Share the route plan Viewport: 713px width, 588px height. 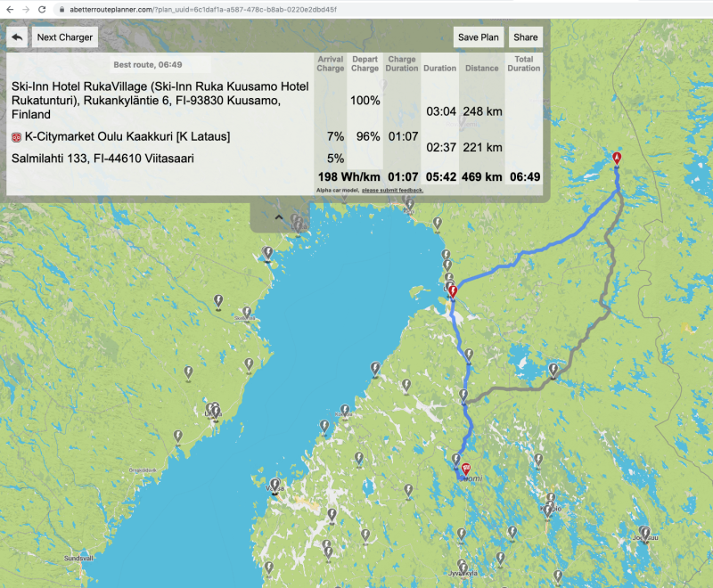pos(525,37)
